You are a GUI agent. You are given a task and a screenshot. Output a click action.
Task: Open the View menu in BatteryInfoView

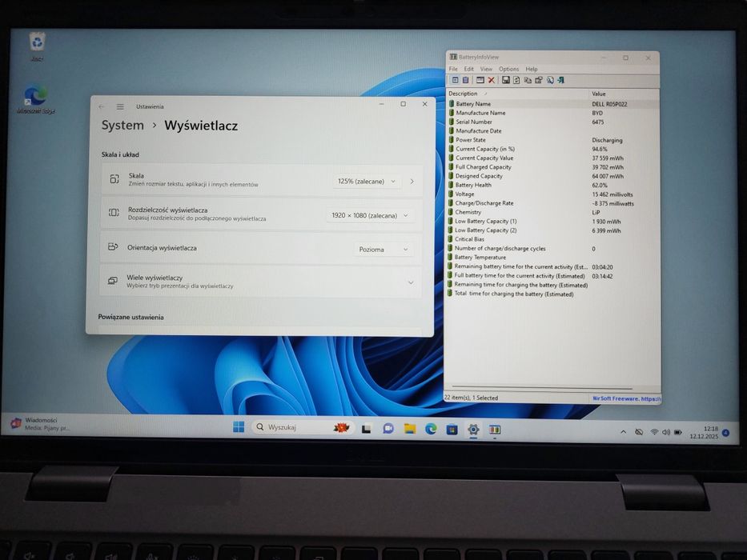coord(486,69)
